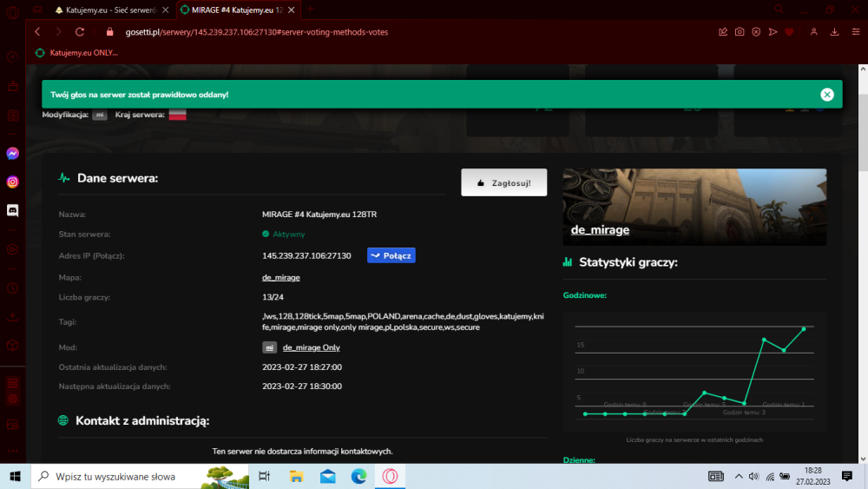This screenshot has width=868, height=489.
Task: Click the last update time 2023-02-27 18:27:00
Action: 302,367
